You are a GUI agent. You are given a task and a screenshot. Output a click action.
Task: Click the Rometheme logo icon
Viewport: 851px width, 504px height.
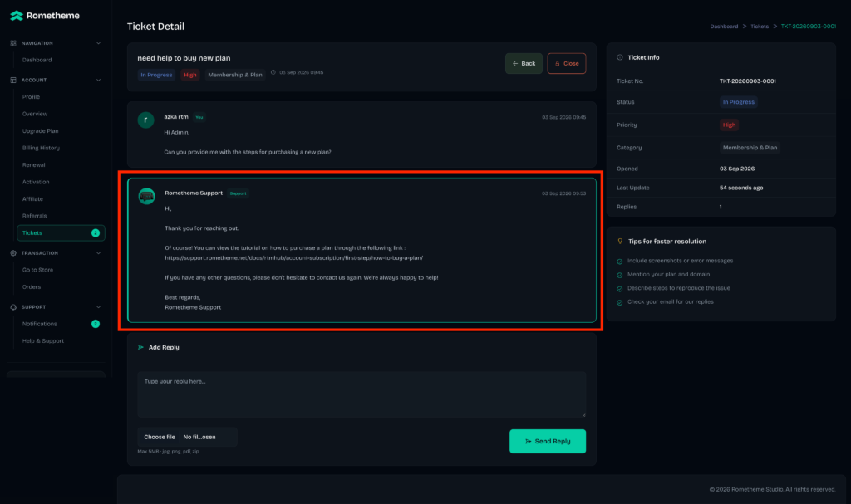tap(17, 16)
